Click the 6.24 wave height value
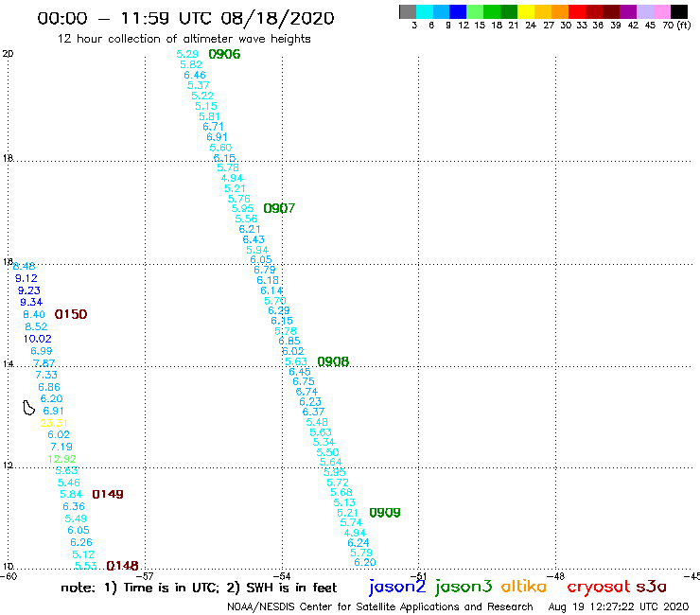Screen dimensions: 700x615 tap(359, 543)
